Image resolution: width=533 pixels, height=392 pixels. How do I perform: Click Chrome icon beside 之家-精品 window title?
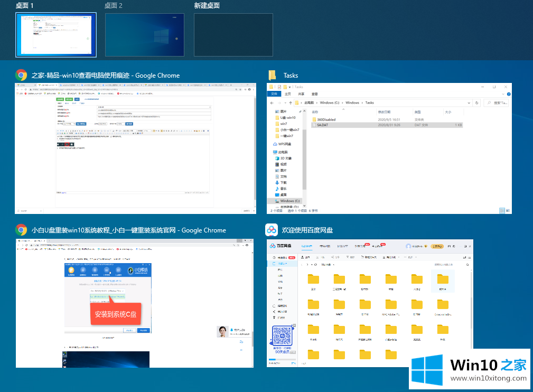click(x=21, y=75)
